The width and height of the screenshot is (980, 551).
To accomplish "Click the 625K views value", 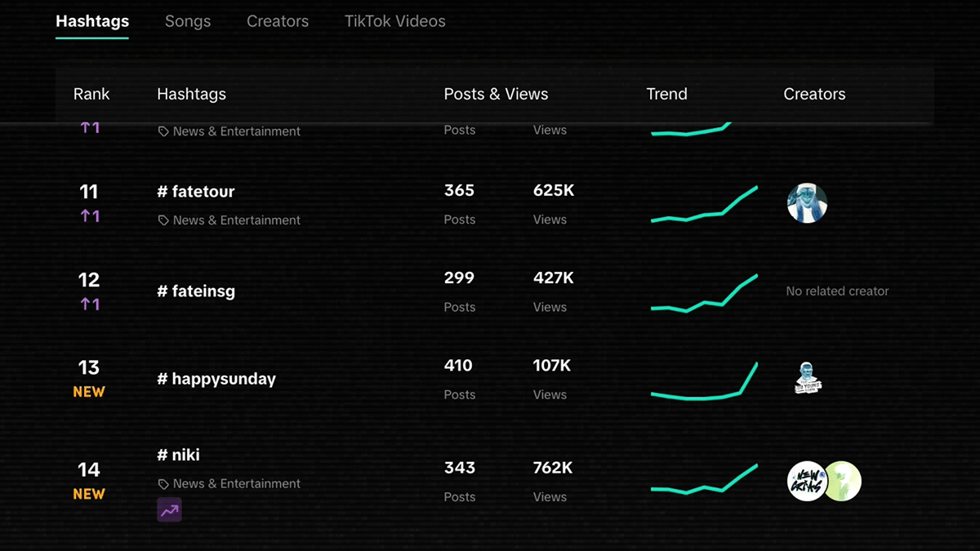I will (554, 190).
